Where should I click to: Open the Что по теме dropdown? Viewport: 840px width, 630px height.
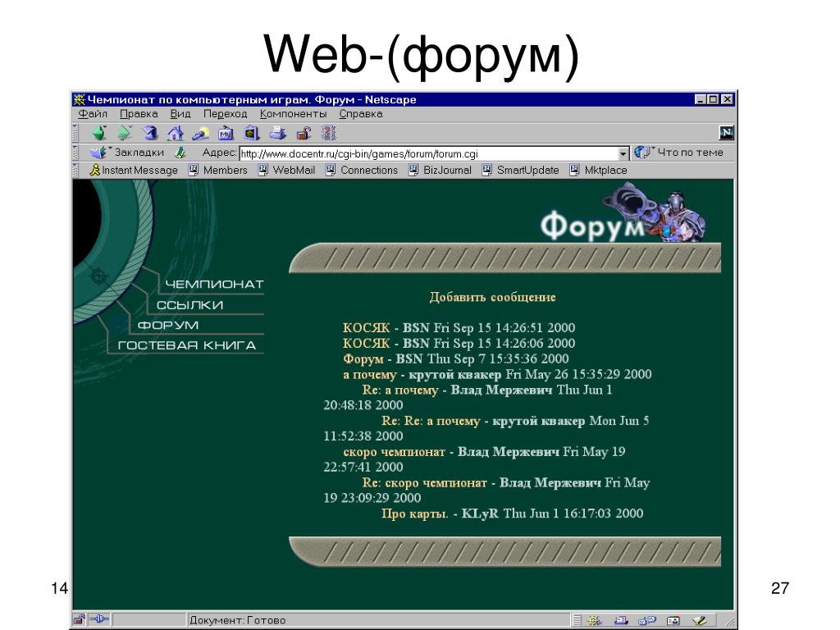coord(678,153)
